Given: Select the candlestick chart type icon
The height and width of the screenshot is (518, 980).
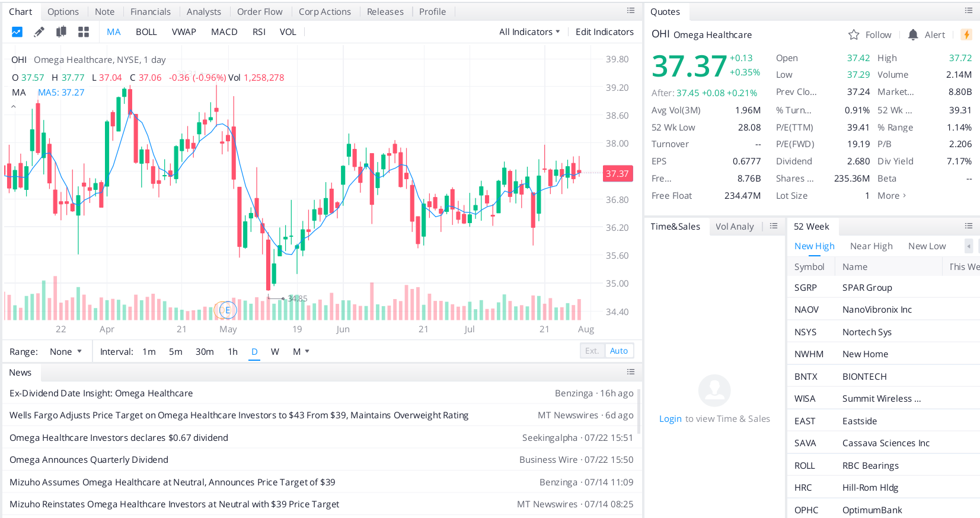Looking at the screenshot, I should [61, 32].
